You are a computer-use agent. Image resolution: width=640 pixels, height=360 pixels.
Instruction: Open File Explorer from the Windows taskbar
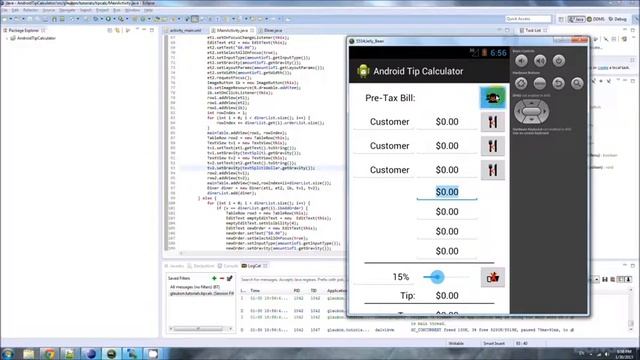(29, 353)
